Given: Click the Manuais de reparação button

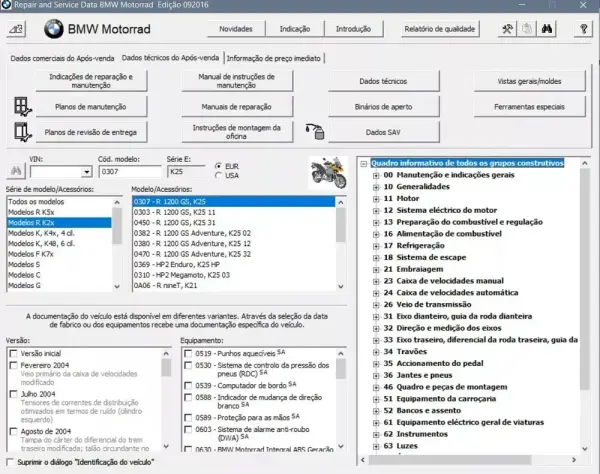Looking at the screenshot, I should point(237,107).
